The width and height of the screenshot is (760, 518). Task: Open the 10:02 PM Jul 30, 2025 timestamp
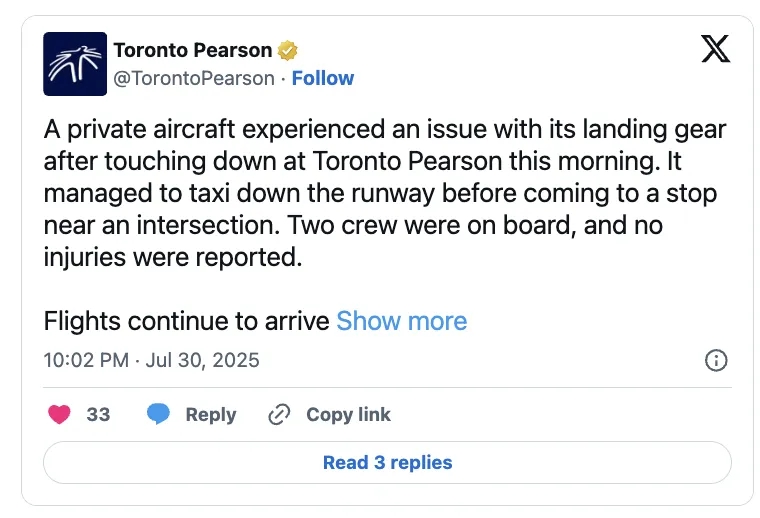[152, 360]
